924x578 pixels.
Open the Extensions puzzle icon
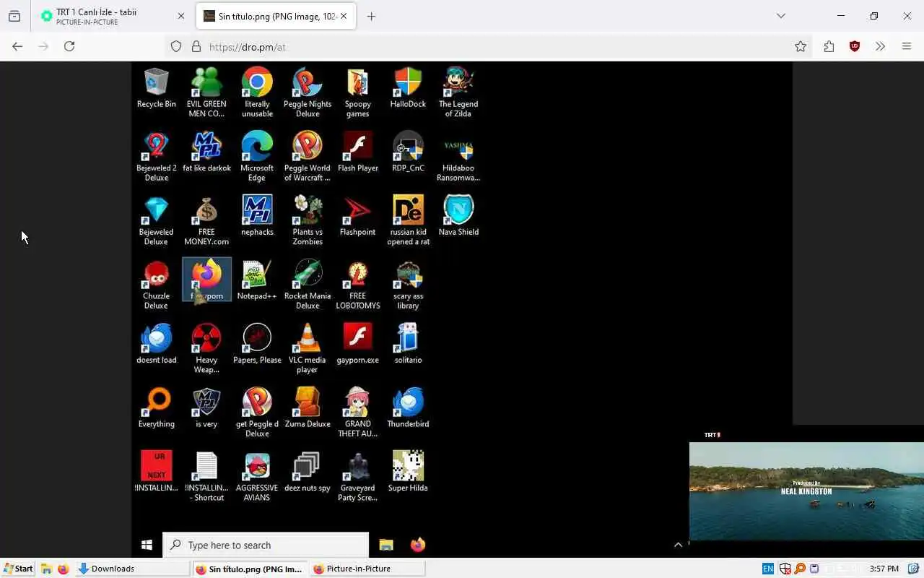click(x=829, y=46)
